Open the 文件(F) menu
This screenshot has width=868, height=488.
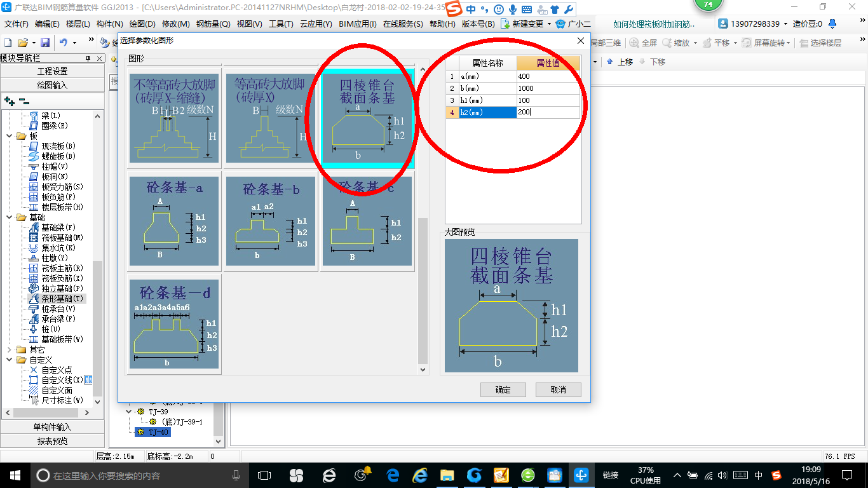tap(17, 24)
